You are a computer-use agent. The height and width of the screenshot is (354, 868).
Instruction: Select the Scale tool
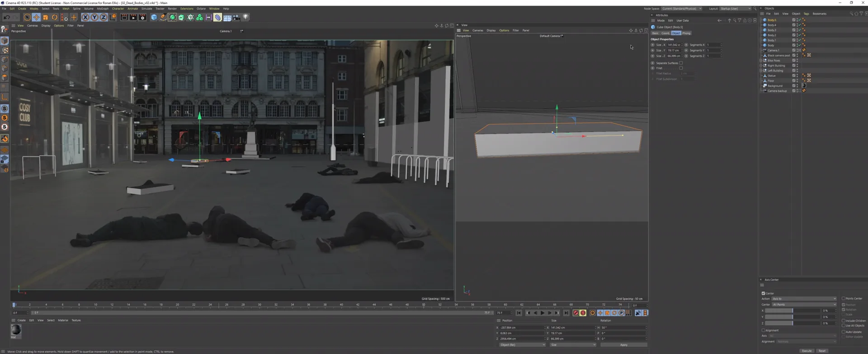pyautogui.click(x=46, y=17)
